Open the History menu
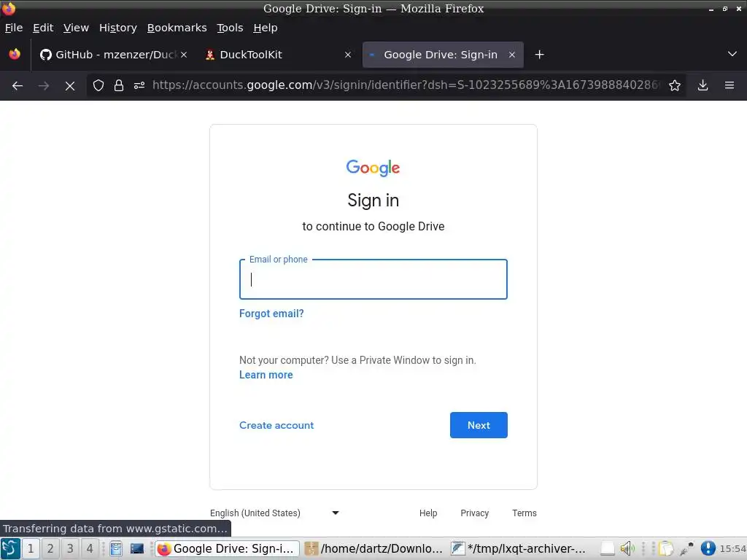Screen dimensions: 747x560 point(118,28)
